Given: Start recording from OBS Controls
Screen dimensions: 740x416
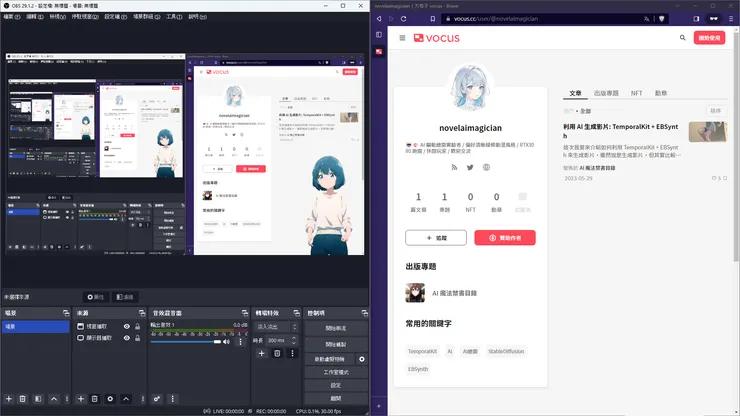Looking at the screenshot, I should click(336, 344).
